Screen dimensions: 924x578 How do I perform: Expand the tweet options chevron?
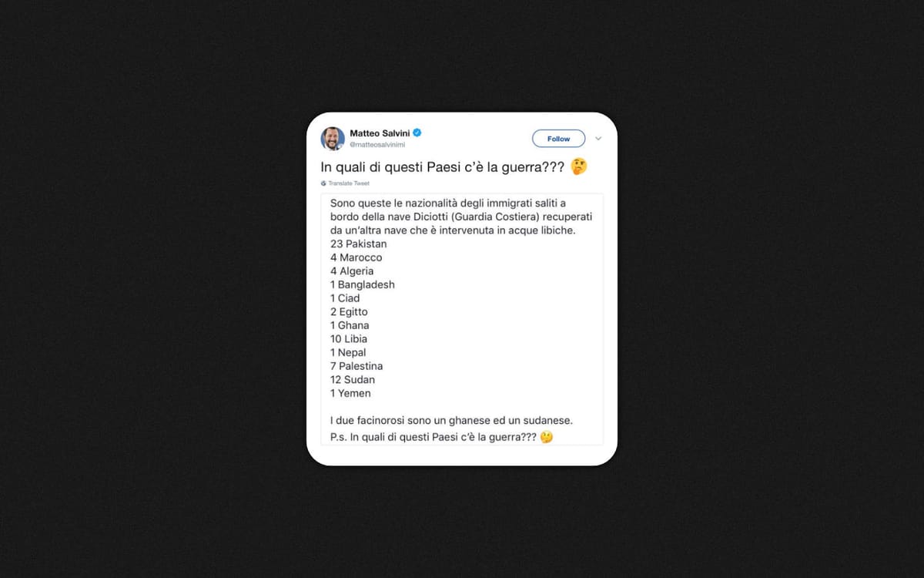click(598, 139)
